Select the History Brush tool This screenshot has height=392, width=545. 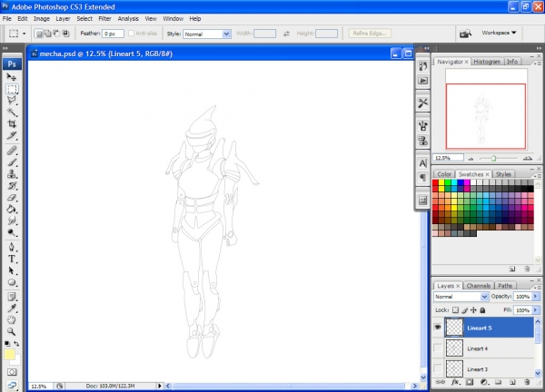point(12,186)
